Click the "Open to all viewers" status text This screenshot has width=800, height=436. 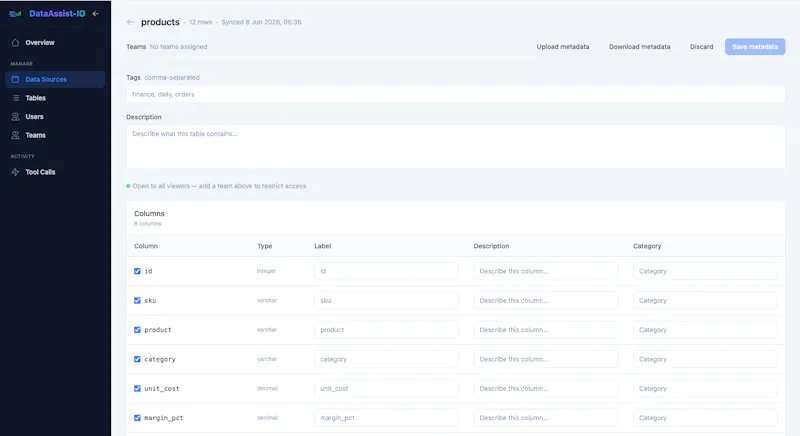(x=219, y=186)
